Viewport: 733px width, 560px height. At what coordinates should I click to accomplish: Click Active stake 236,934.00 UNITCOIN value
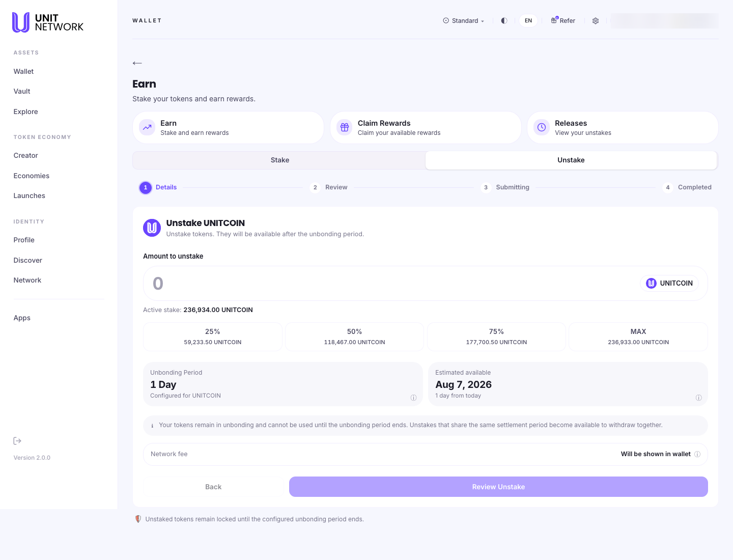(218, 310)
